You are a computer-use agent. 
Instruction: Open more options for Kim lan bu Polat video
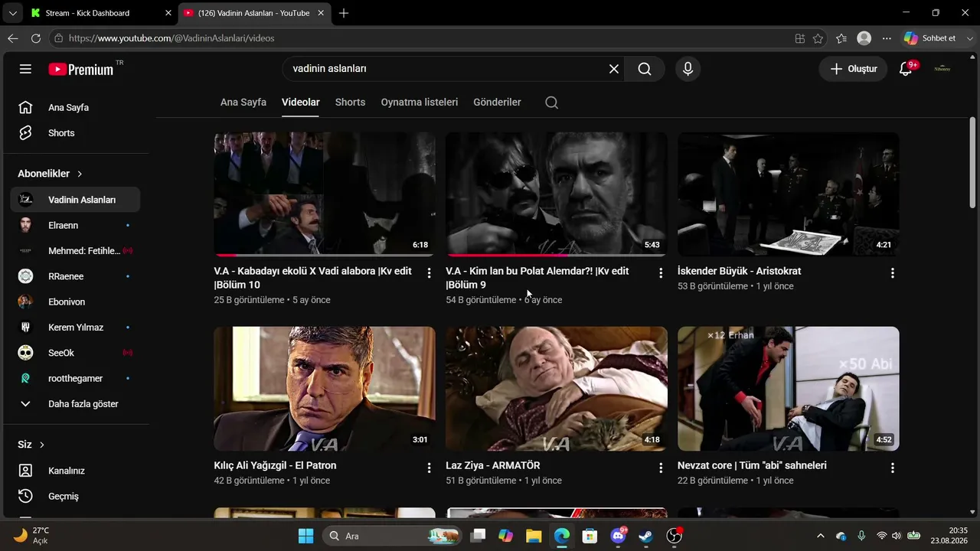(661, 273)
